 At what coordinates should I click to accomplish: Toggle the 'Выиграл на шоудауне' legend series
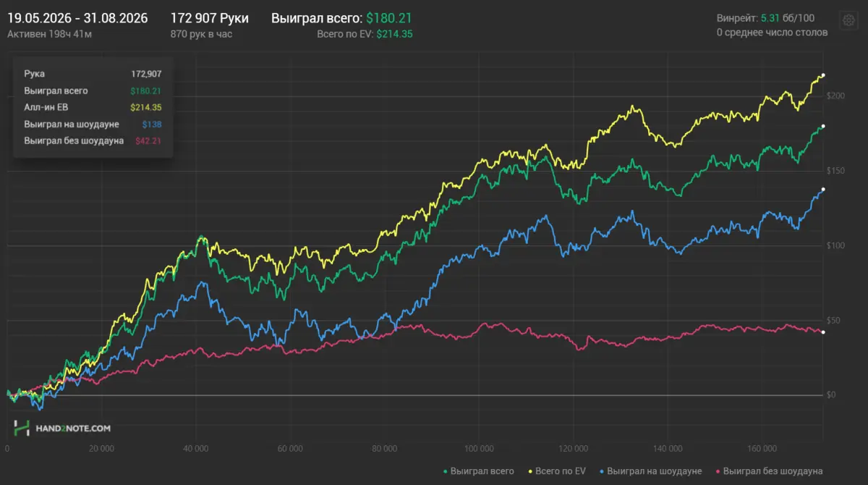coord(650,471)
